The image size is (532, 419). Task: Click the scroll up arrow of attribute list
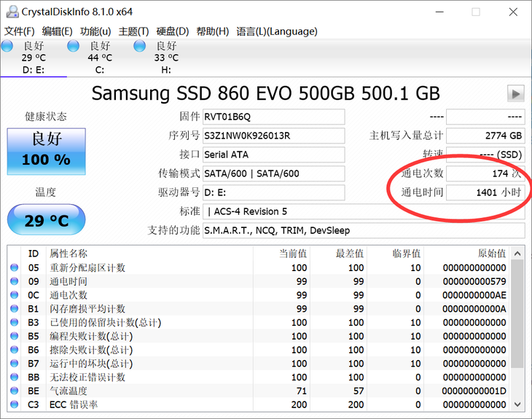click(517, 254)
